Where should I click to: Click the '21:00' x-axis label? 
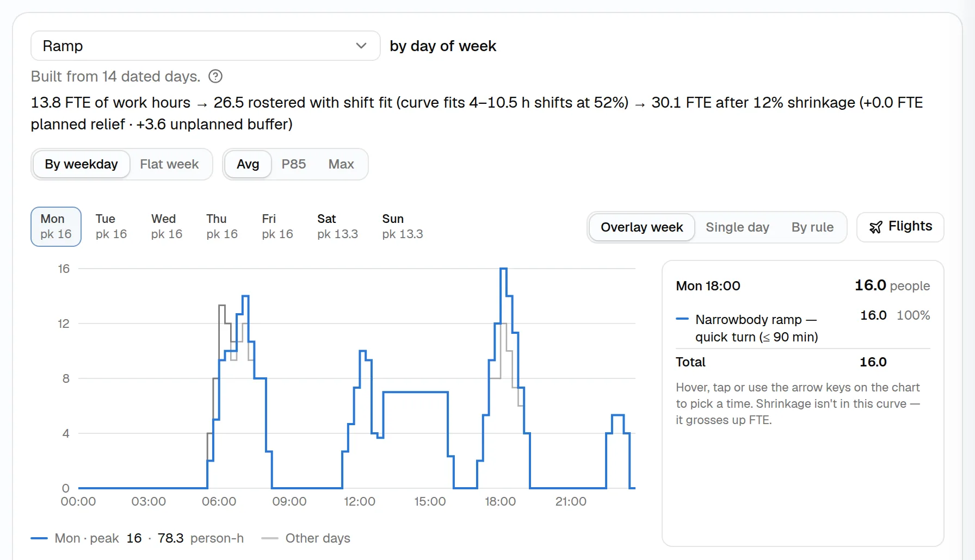point(571,501)
